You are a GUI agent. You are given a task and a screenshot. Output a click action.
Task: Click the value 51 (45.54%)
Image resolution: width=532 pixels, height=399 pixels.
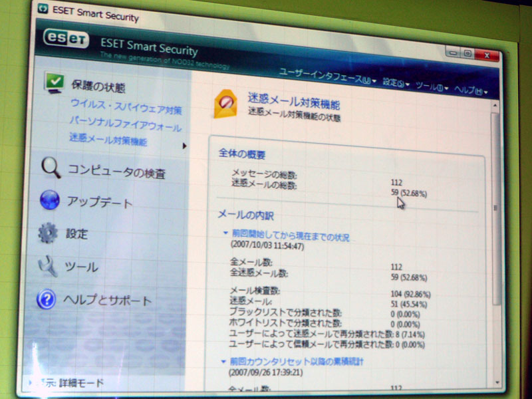(409, 305)
